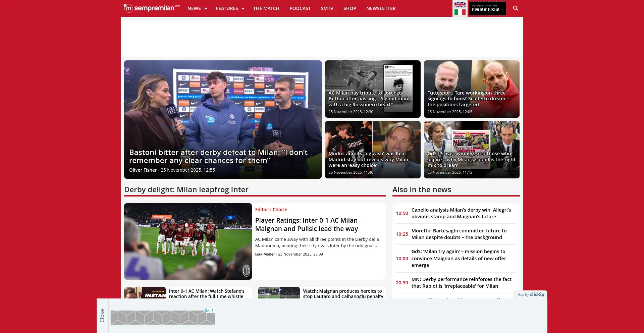644x333 pixels.
Task: Click the News Now featured badge
Action: click(x=487, y=8)
